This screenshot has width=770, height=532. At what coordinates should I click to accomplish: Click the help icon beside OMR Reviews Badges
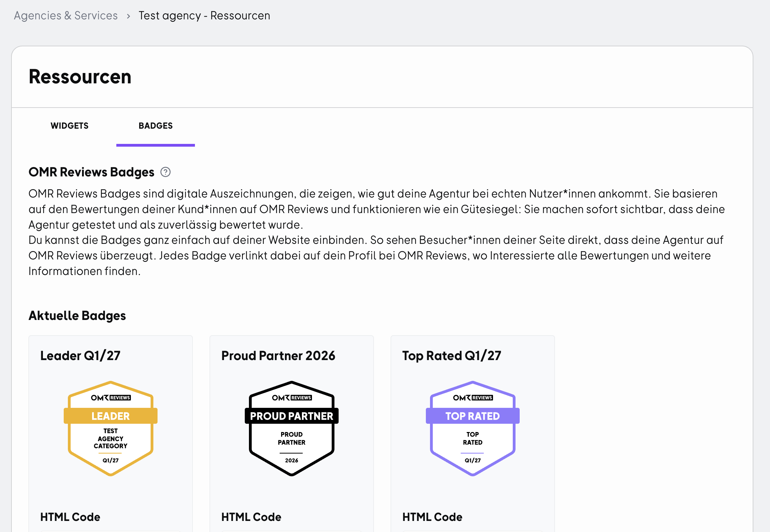tap(165, 172)
